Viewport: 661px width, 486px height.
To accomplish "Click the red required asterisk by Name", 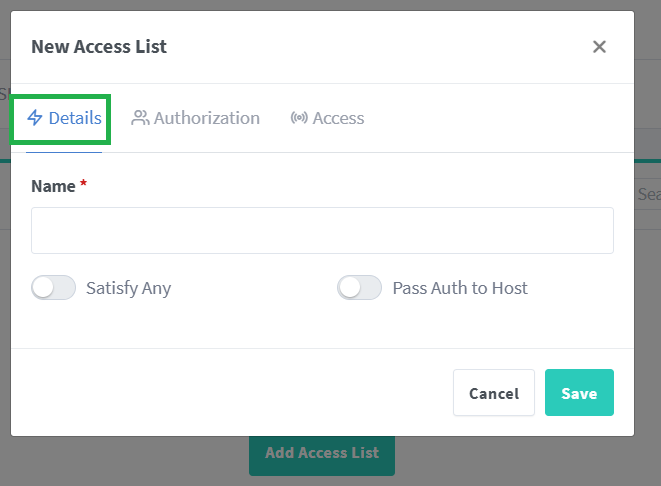I will click(83, 183).
